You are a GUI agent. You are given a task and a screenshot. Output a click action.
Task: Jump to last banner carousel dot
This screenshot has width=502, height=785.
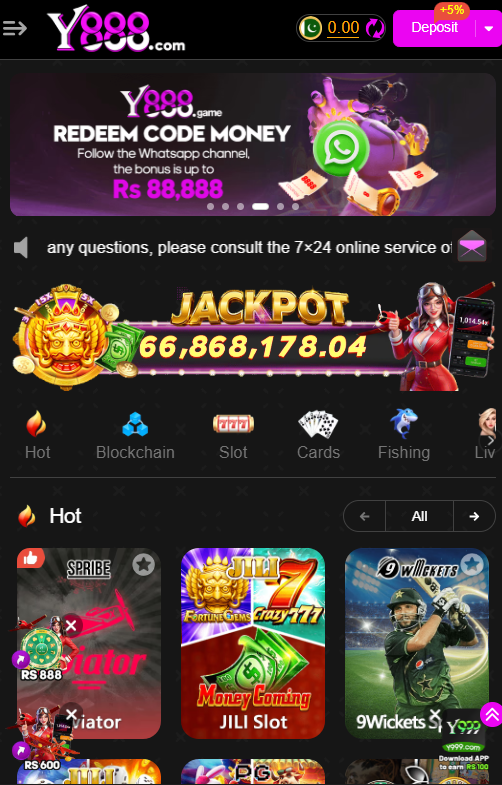point(295,206)
